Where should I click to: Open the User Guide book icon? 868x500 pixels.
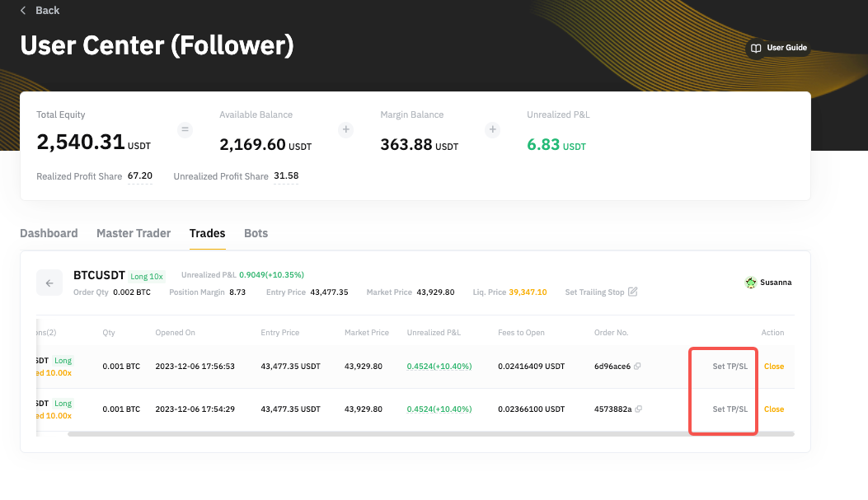click(x=755, y=49)
